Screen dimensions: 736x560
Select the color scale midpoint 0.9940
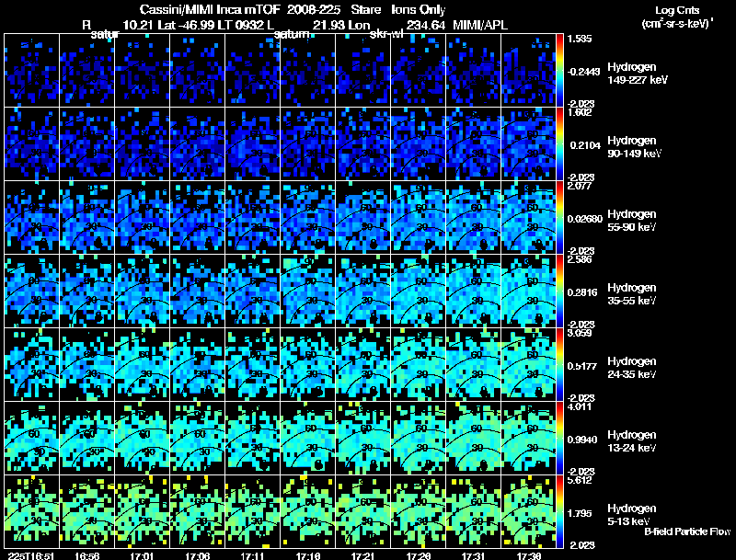click(x=582, y=440)
